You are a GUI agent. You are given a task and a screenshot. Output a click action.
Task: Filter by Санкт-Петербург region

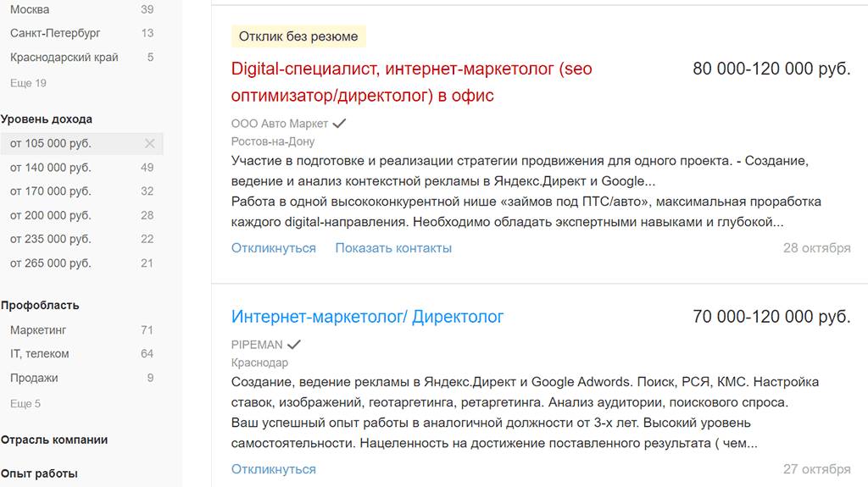point(55,33)
